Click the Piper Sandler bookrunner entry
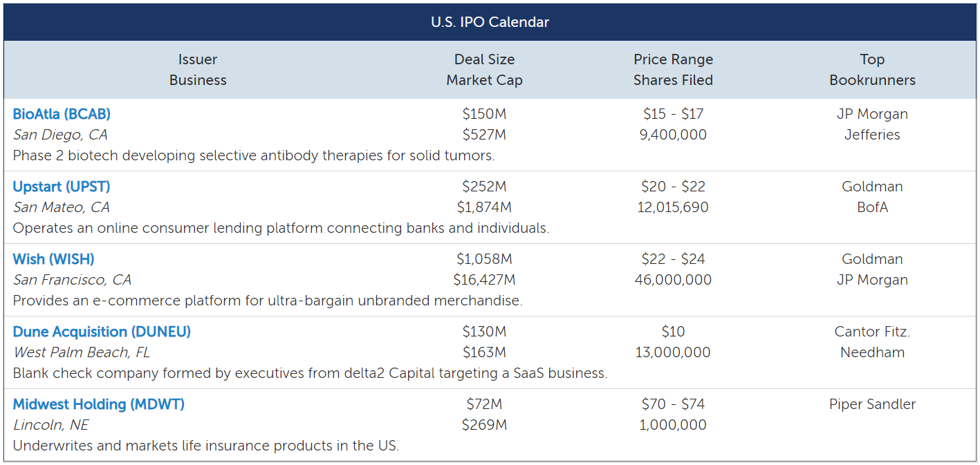This screenshot has width=980, height=465. (872, 404)
